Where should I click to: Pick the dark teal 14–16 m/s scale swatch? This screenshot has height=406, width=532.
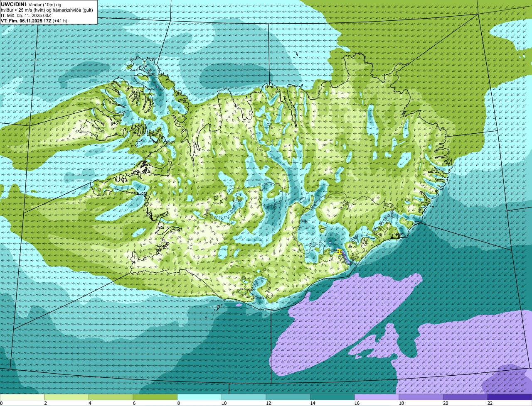[332, 397]
